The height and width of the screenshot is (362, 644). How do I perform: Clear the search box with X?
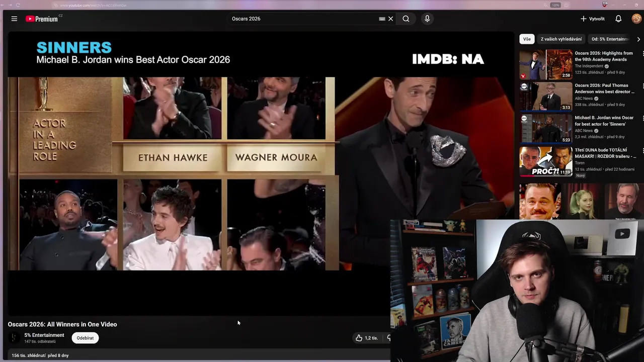tap(390, 19)
